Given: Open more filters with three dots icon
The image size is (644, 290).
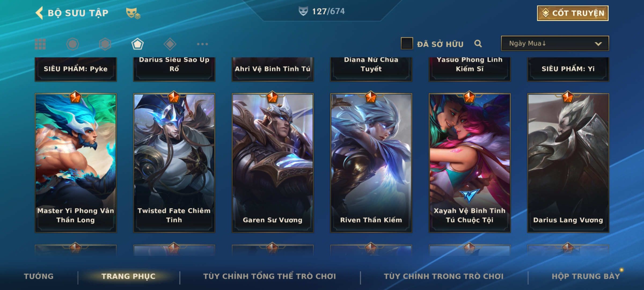Looking at the screenshot, I should [x=202, y=44].
